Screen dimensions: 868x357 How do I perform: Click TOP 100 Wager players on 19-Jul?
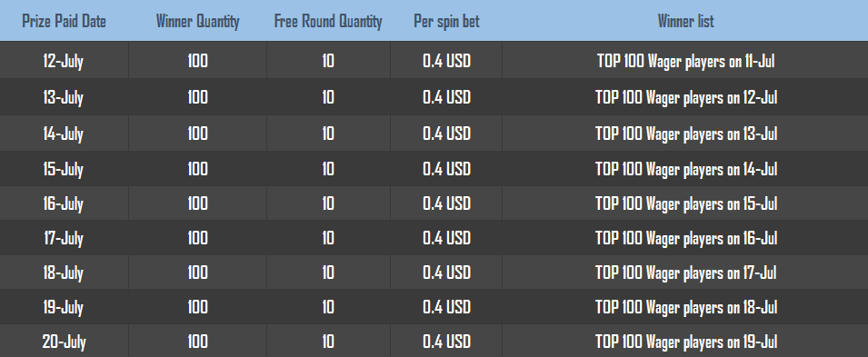pos(686,342)
